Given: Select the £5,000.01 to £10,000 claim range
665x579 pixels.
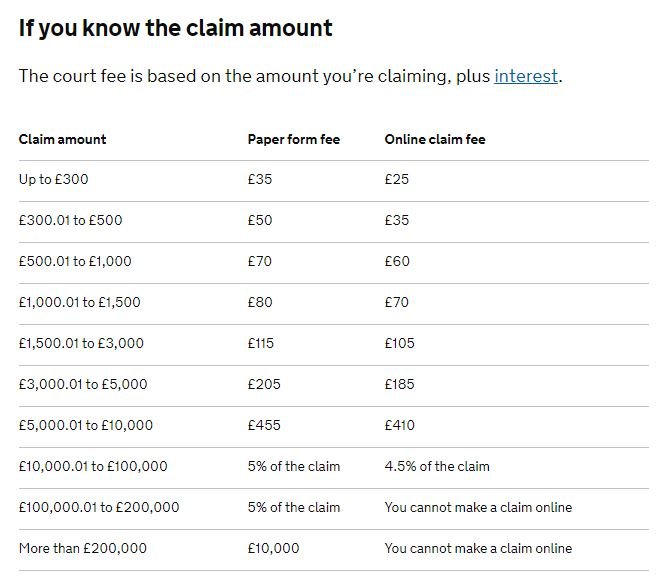Looking at the screenshot, I should (x=86, y=425).
